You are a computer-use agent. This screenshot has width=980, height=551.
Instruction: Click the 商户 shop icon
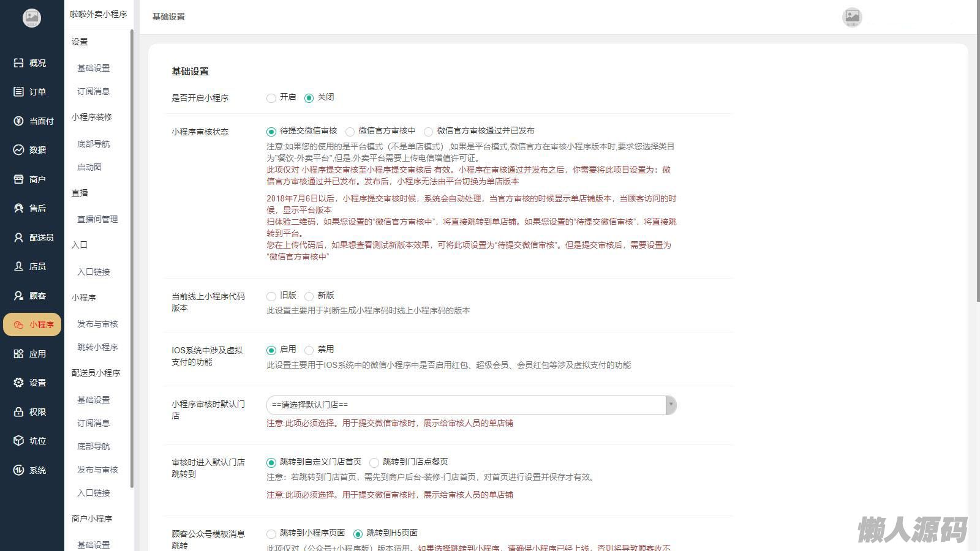tap(18, 179)
